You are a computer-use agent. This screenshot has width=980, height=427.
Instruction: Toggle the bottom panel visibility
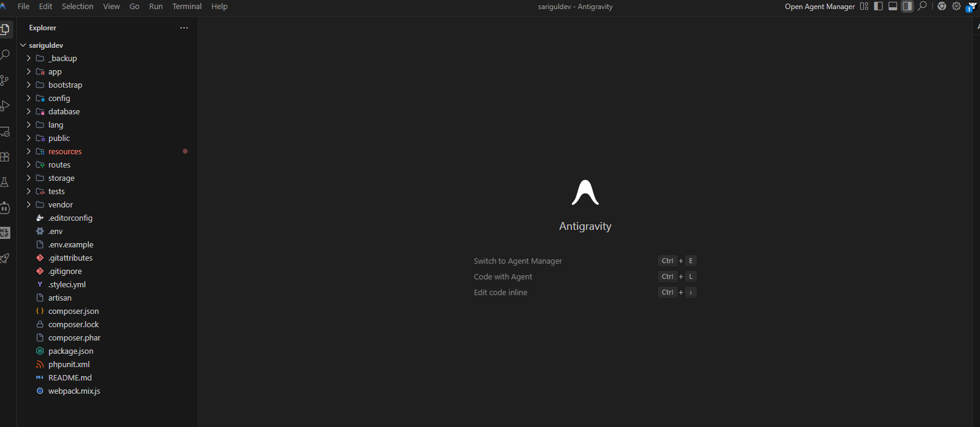893,6
